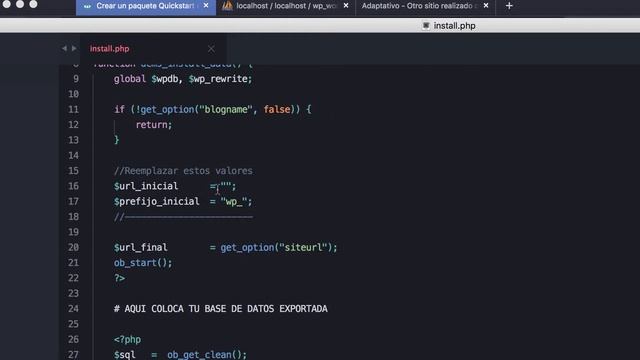Click the install.php file icon in title bar
The width and height of the screenshot is (640, 360).
pyautogui.click(x=426, y=26)
